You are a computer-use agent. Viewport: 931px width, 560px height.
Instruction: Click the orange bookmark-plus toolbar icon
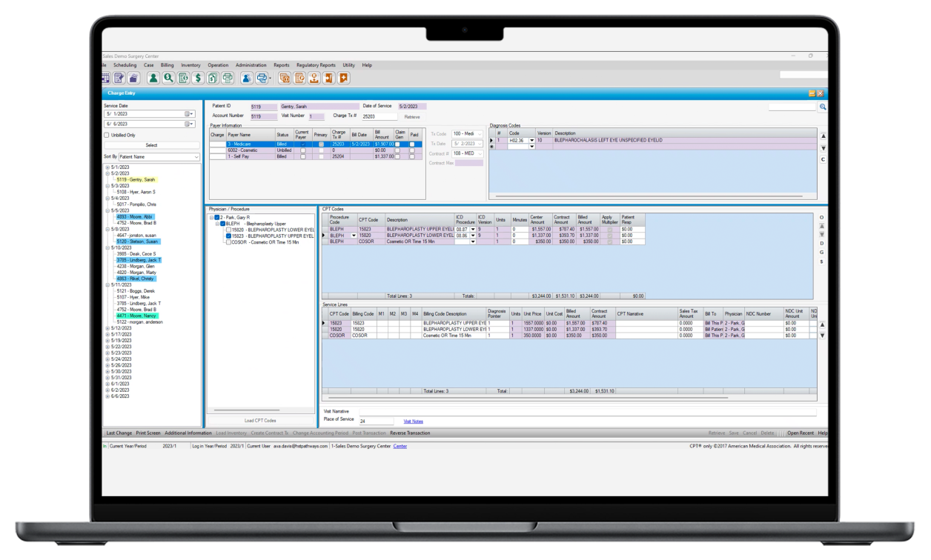(344, 78)
